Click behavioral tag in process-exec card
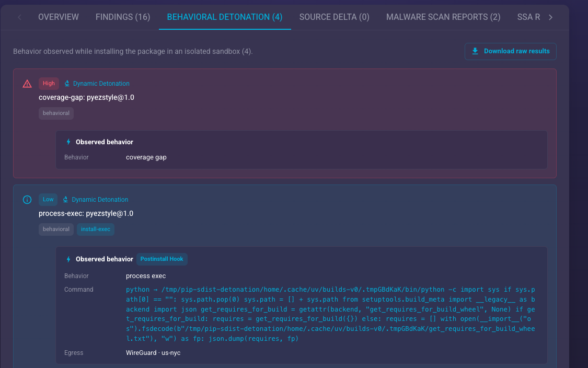This screenshot has height=368, width=588. [56, 229]
